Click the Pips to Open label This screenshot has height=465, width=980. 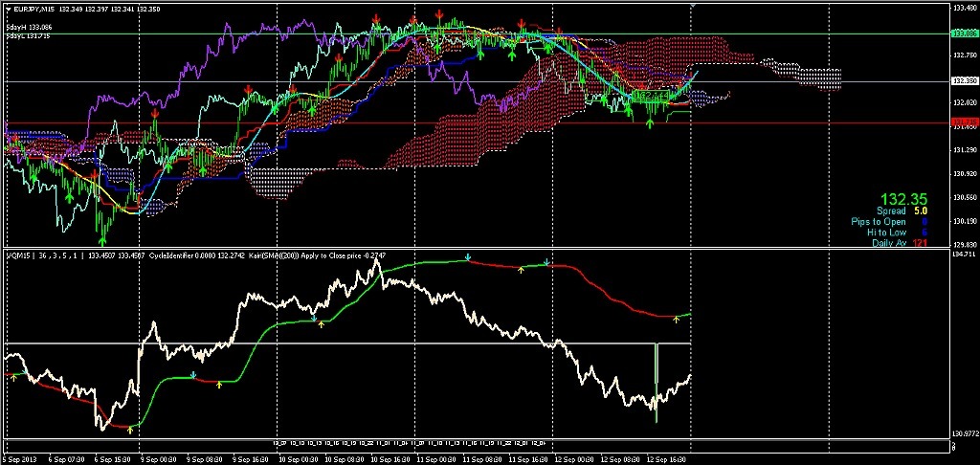point(879,222)
